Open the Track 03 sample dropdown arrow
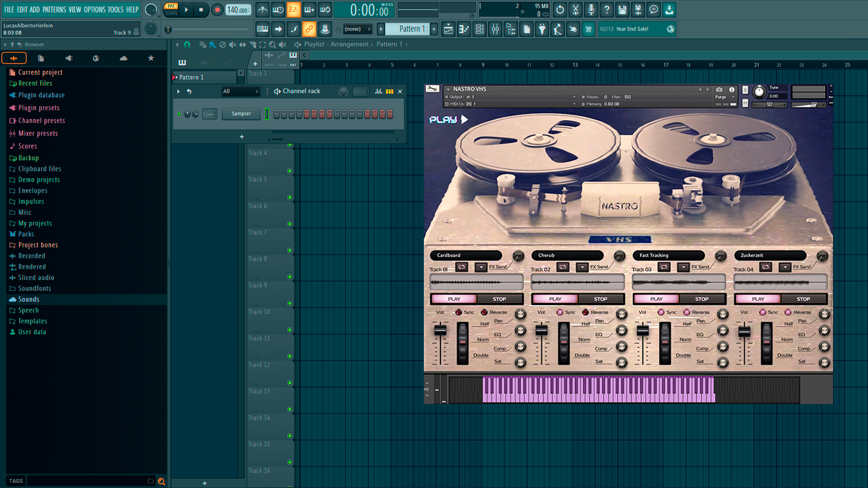This screenshot has height=488, width=868. (x=683, y=267)
